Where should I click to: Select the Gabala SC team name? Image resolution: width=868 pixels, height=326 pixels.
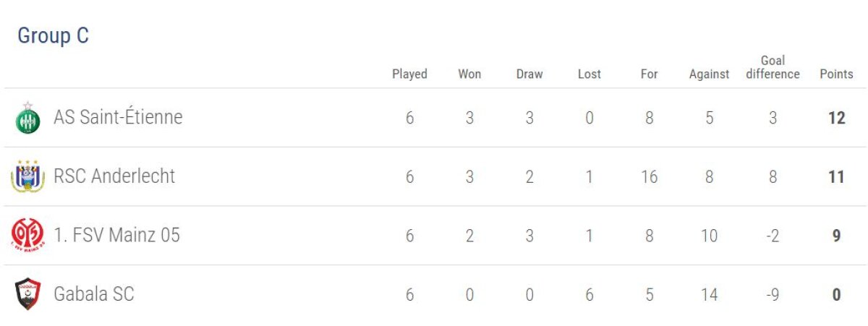point(94,294)
